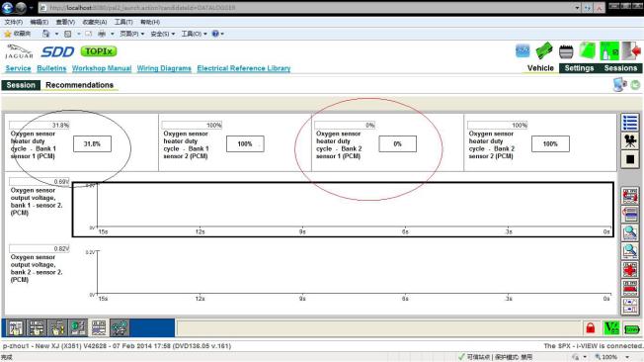Screen dimensions: 644x362
Task: Select Oxygen sensor output voltage bank 1 label
Action: click(37, 202)
